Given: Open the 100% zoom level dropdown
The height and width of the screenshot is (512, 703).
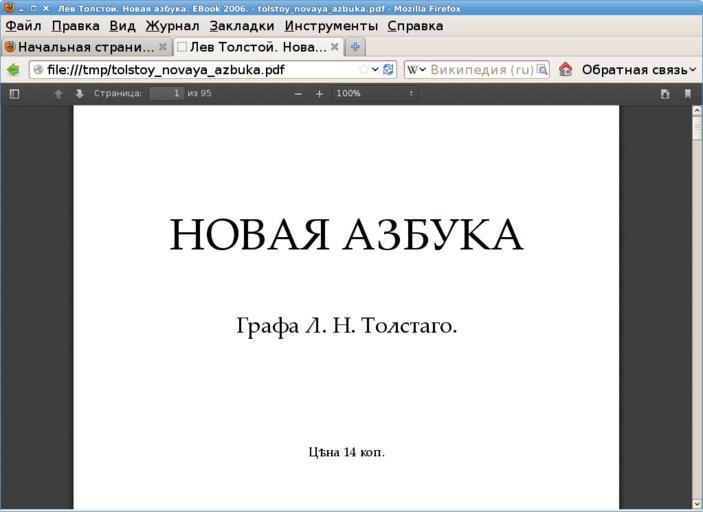Looking at the screenshot, I should click(x=375, y=94).
